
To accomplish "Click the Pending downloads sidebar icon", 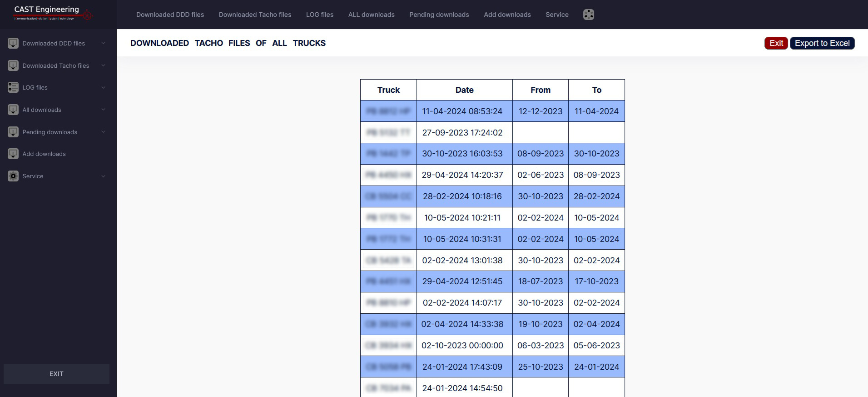I will 13,132.
